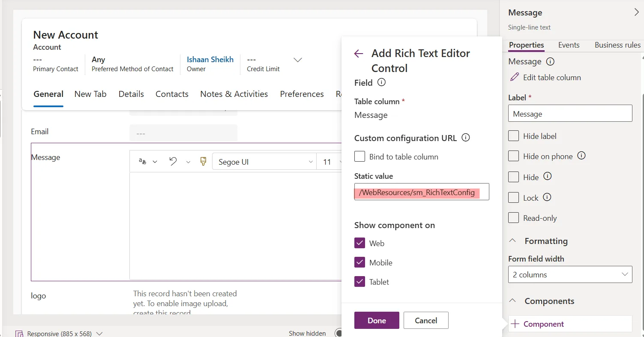Click the Message field label on the form

coord(45,157)
